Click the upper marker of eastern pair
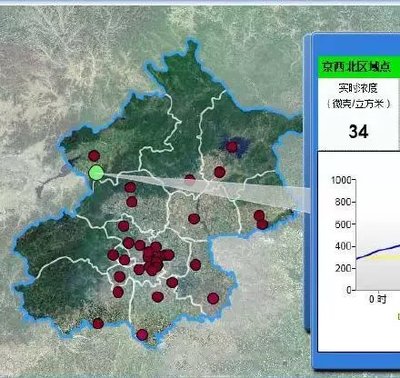Screen dimensions: 400x378 [x=259, y=215]
